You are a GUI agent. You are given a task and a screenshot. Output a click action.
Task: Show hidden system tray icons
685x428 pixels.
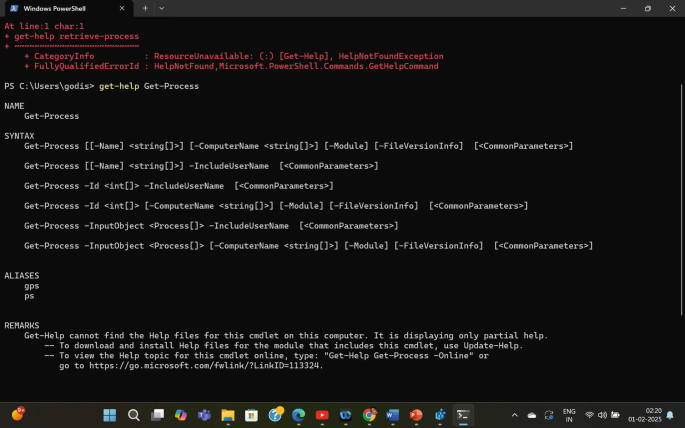pos(515,415)
